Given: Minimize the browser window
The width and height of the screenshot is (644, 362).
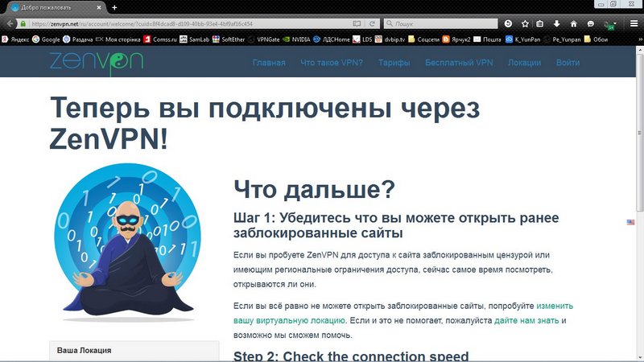Looking at the screenshot, I should click(601, 4).
